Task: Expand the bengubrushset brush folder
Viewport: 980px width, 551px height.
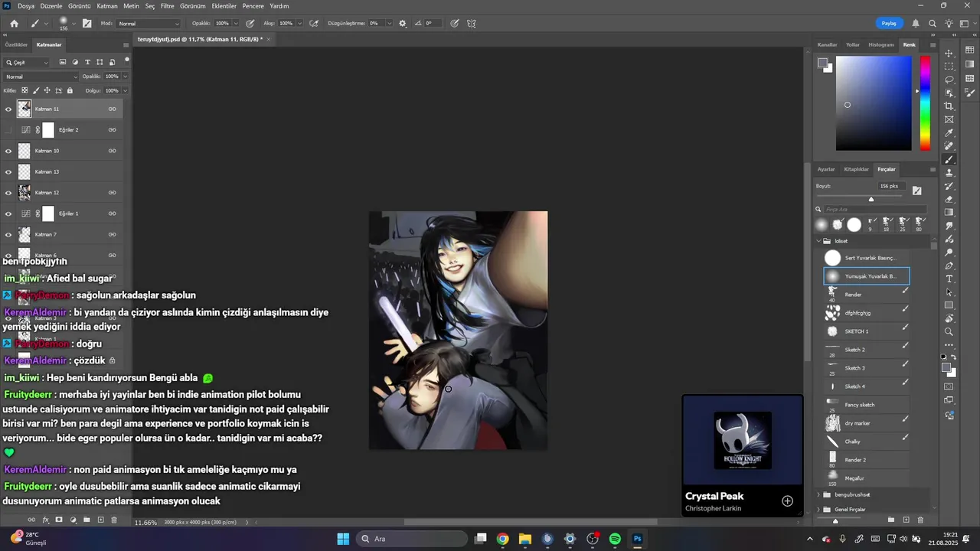Action: 818,494
